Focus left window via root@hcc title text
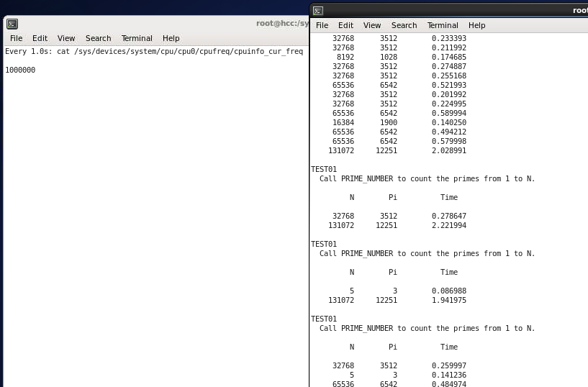Screen dimensions: 588x387 pos(281,24)
